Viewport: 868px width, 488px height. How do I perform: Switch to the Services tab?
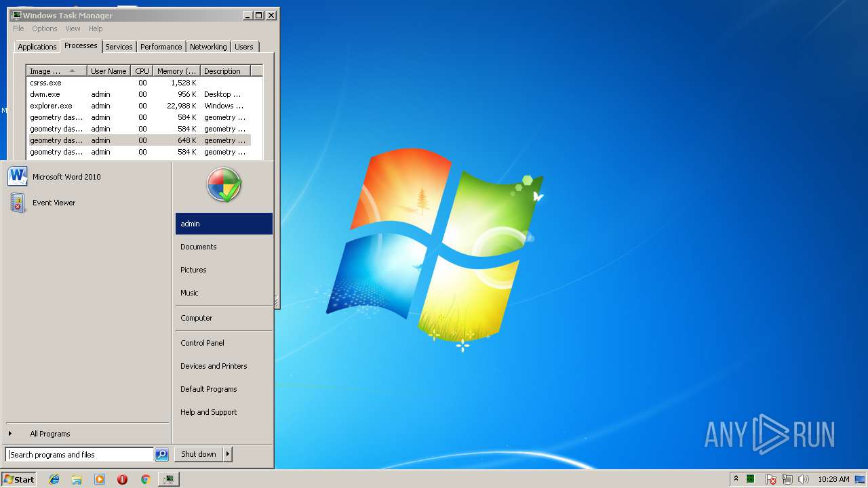[119, 47]
